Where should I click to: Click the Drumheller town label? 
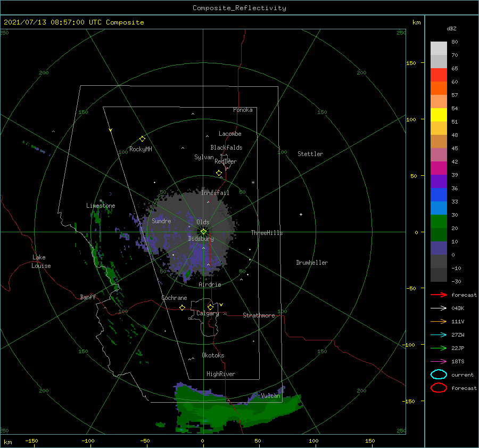coord(312,263)
